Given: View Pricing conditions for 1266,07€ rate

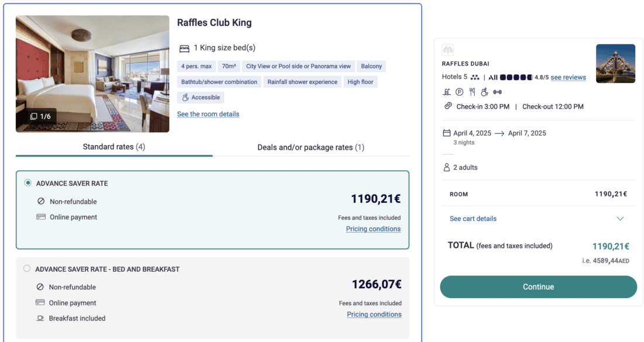Looking at the screenshot, I should [x=374, y=315].
